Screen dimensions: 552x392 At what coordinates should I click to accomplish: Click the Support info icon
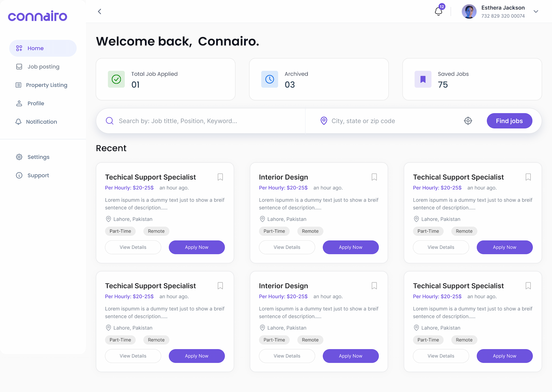[19, 175]
